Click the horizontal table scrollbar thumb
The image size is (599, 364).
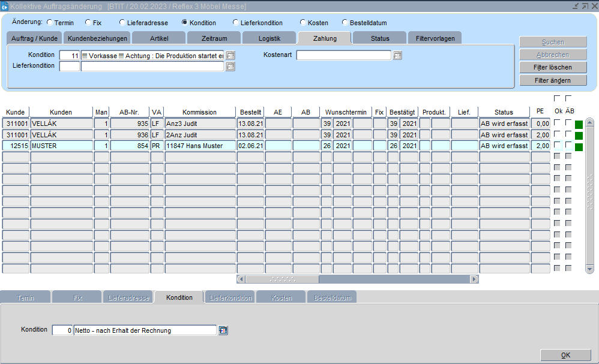(282, 279)
